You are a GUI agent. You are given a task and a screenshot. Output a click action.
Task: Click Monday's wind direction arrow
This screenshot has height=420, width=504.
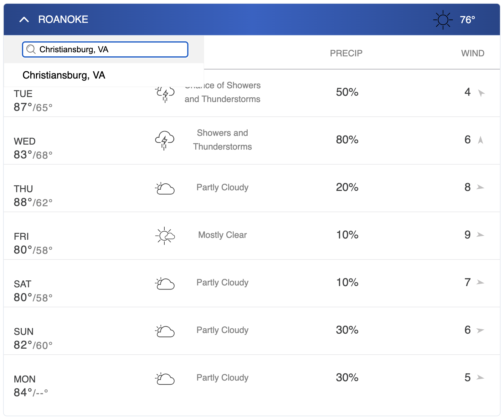(x=480, y=377)
